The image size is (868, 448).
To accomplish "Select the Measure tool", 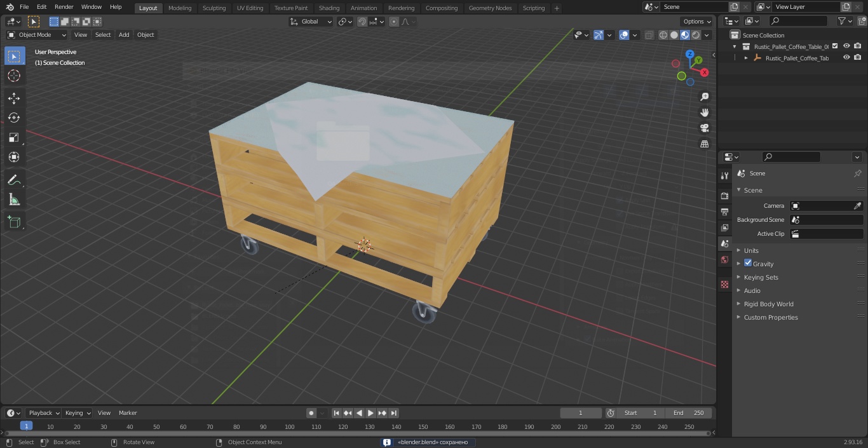I will click(14, 200).
